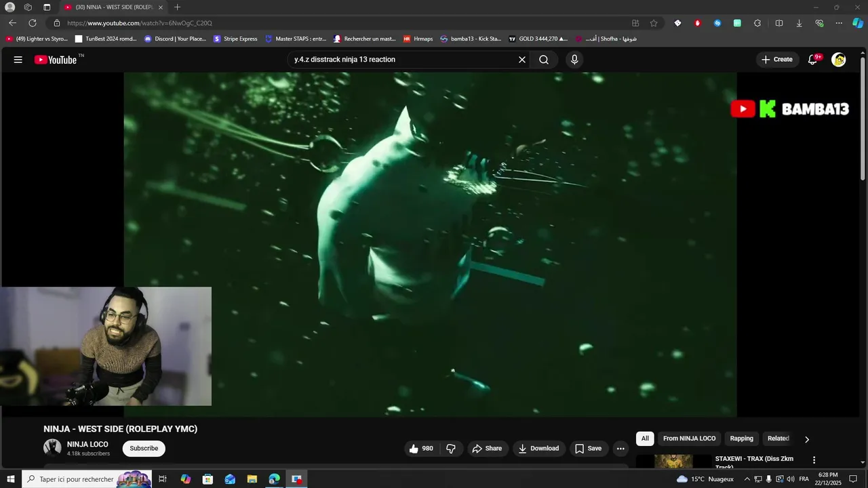Screen dimensions: 868x488
Task: Download the video
Action: coord(539,449)
